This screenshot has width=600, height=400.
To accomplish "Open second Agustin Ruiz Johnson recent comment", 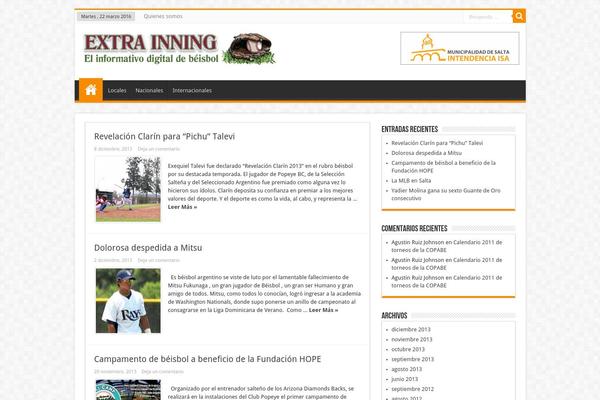I will (447, 264).
